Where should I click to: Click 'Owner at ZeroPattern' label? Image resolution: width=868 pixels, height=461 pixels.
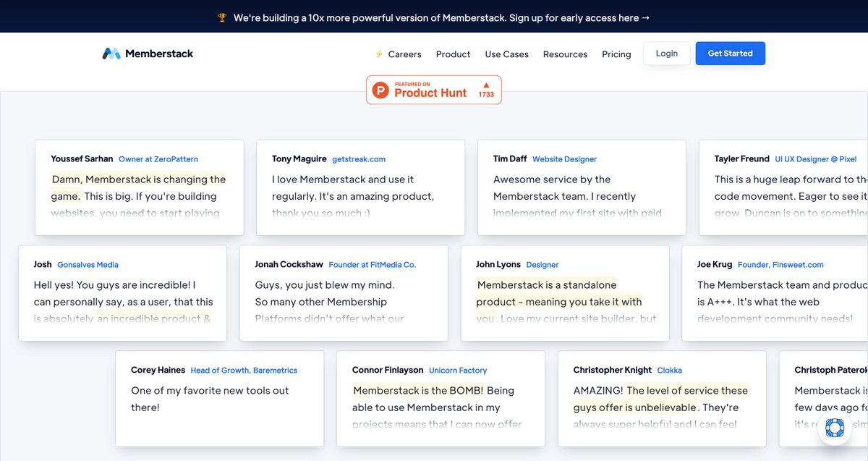point(158,159)
